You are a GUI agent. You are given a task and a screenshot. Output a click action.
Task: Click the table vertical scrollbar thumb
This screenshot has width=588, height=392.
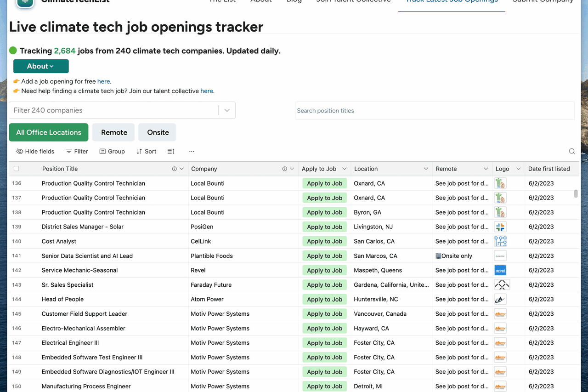click(x=576, y=193)
